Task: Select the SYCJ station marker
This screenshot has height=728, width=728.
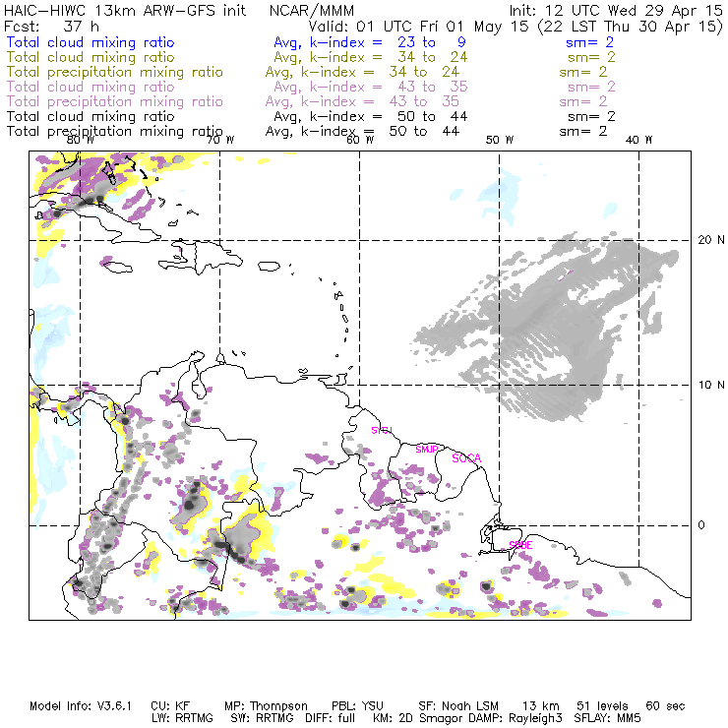Action: coord(382,430)
